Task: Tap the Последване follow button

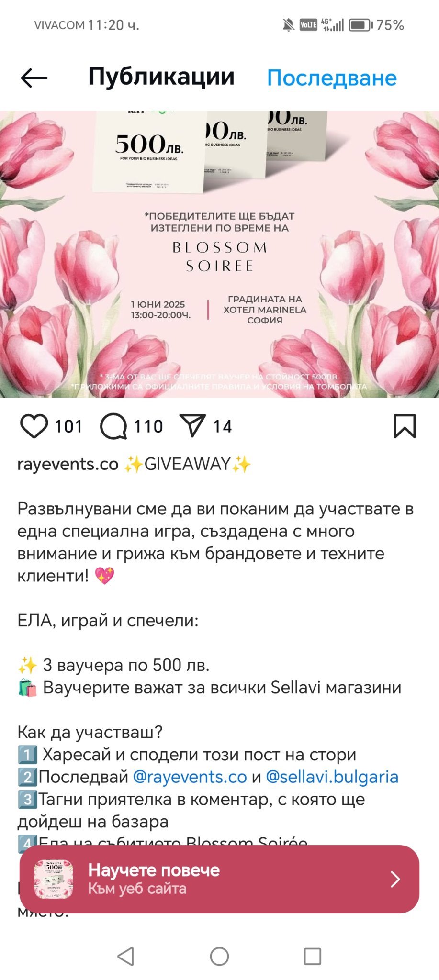Action: pos(332,78)
